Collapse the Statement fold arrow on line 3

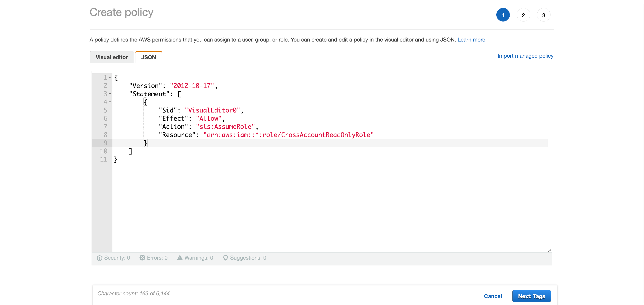coord(110,94)
